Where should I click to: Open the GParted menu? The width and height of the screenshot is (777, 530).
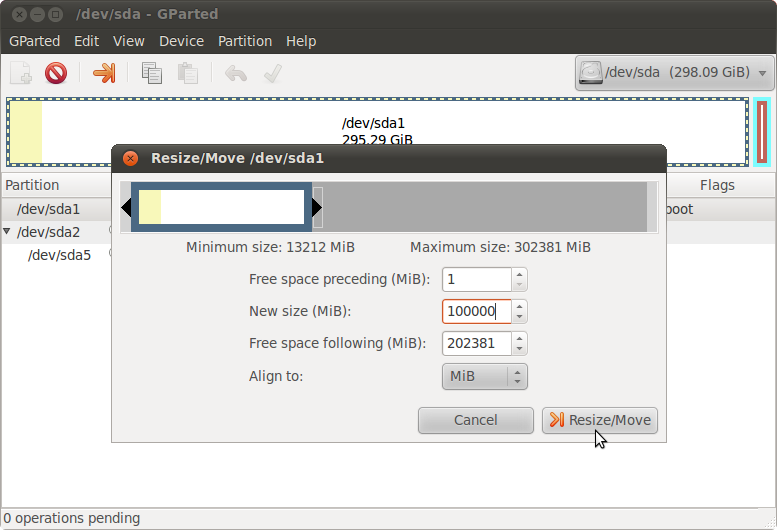[35, 41]
